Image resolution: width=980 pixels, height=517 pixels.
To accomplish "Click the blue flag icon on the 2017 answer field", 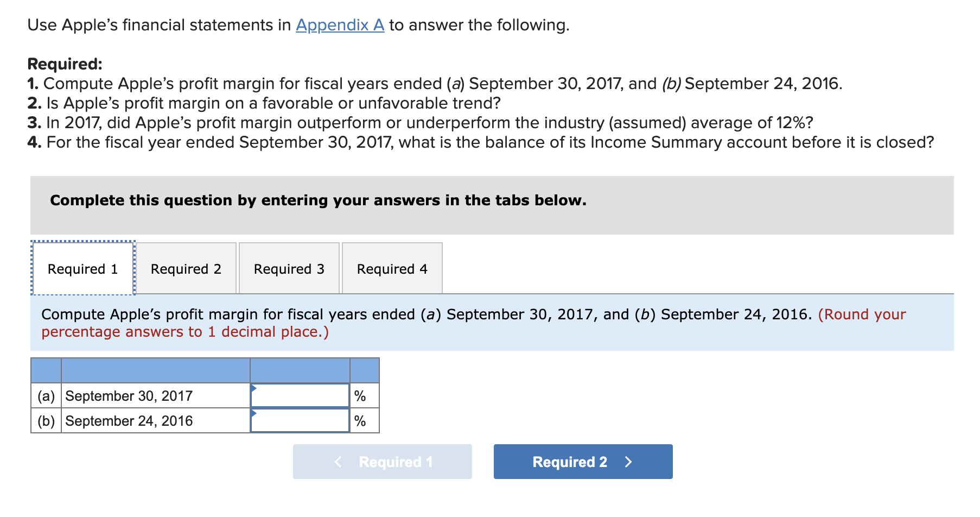I will click(x=254, y=389).
